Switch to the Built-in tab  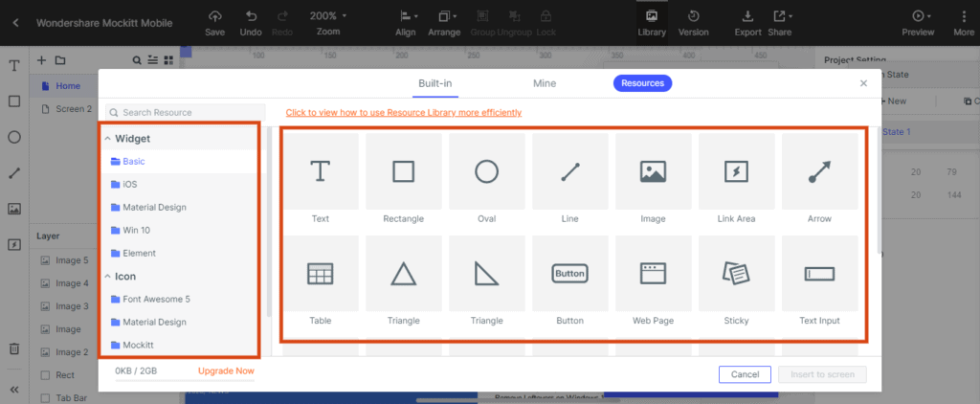point(435,83)
